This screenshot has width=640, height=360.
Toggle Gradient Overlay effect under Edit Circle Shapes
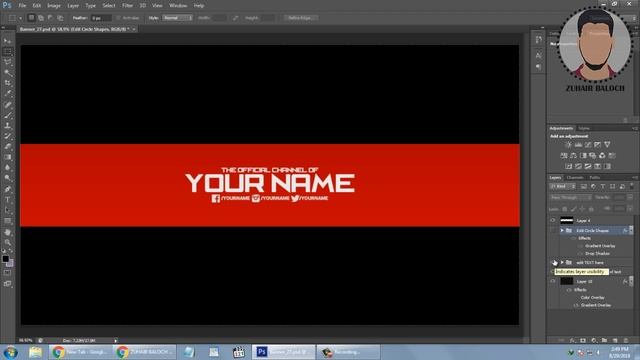point(580,246)
